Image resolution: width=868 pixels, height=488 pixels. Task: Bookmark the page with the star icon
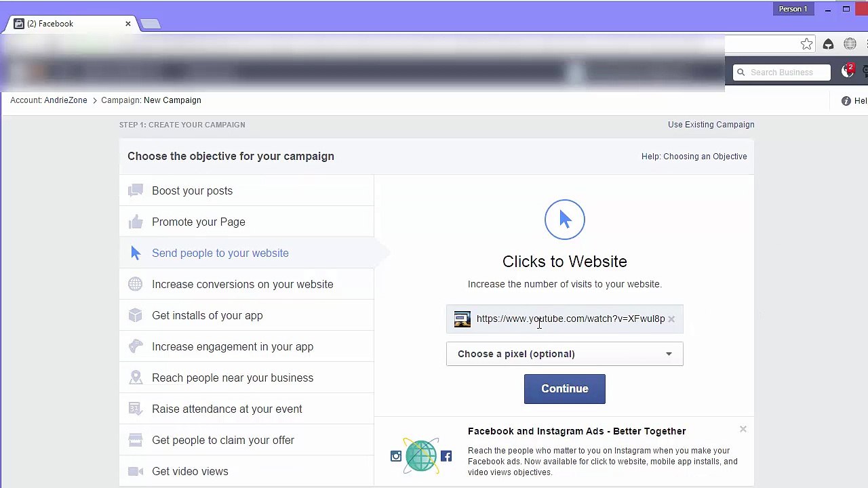click(x=806, y=44)
